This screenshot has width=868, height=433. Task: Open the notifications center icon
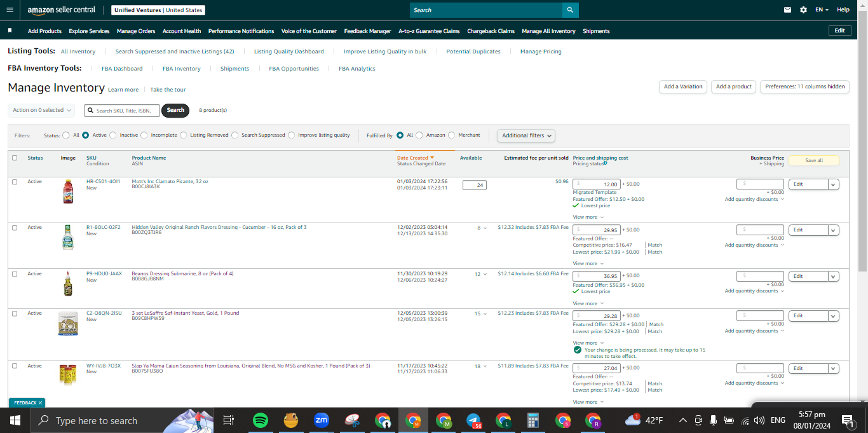[848, 420]
